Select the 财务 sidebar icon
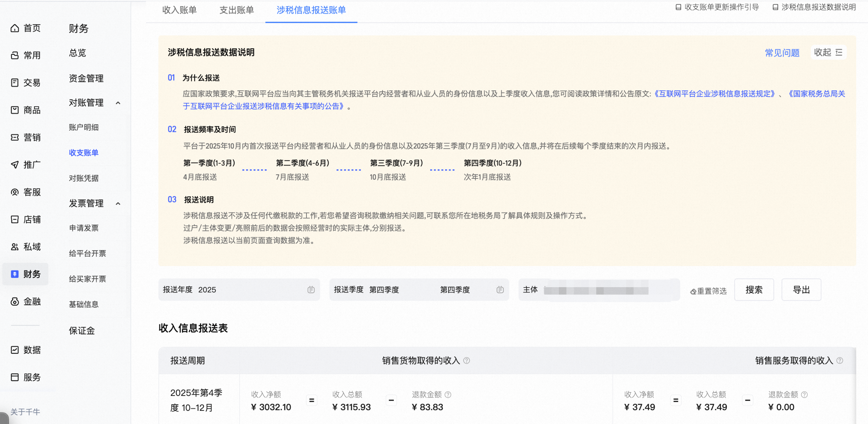Image resolution: width=868 pixels, height=424 pixels. (15, 274)
